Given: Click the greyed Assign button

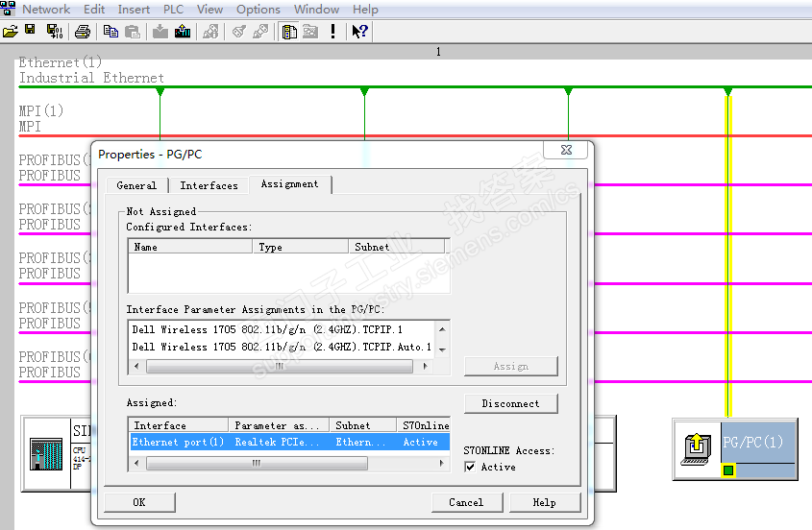Looking at the screenshot, I should 510,367.
